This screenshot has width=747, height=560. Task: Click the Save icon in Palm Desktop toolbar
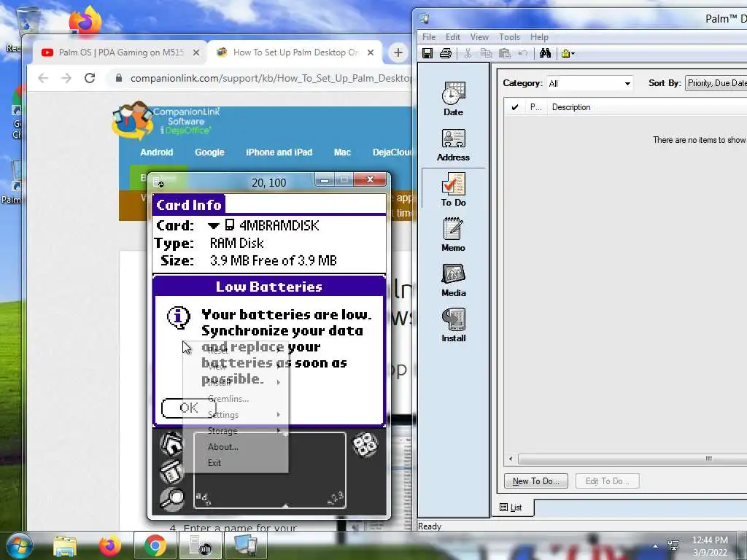(427, 53)
